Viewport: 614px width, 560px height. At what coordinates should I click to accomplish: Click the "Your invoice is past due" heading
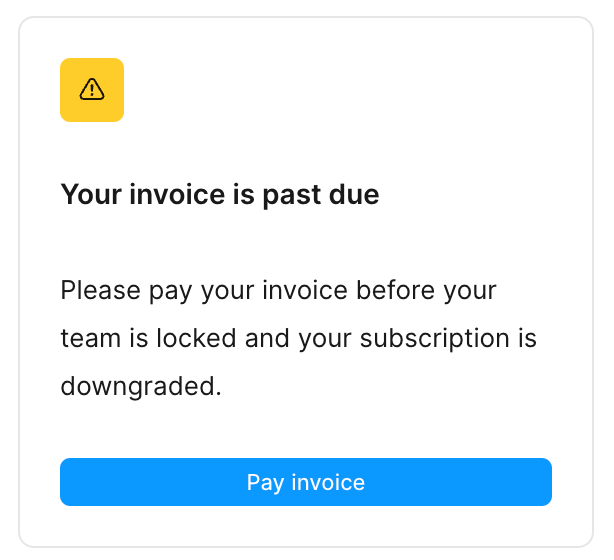coord(220,194)
